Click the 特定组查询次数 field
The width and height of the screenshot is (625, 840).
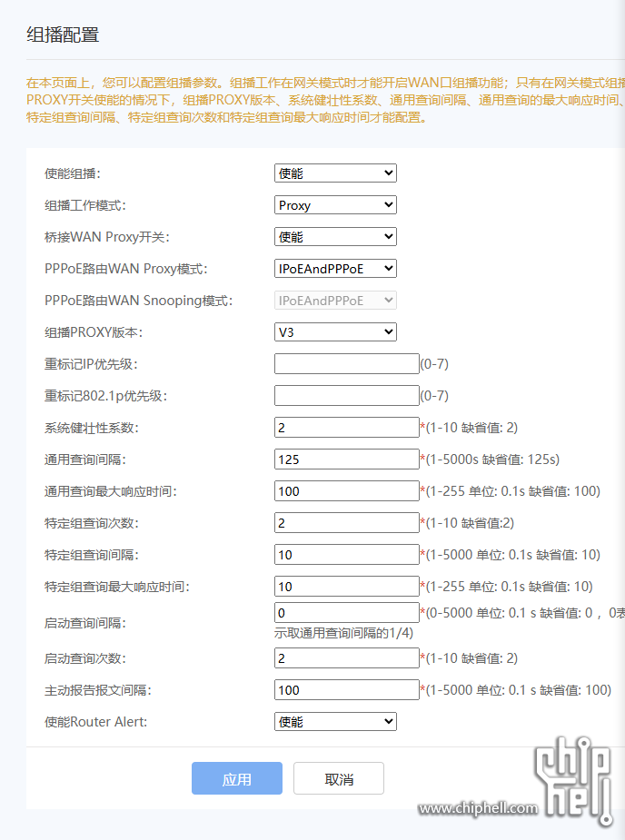coord(346,523)
